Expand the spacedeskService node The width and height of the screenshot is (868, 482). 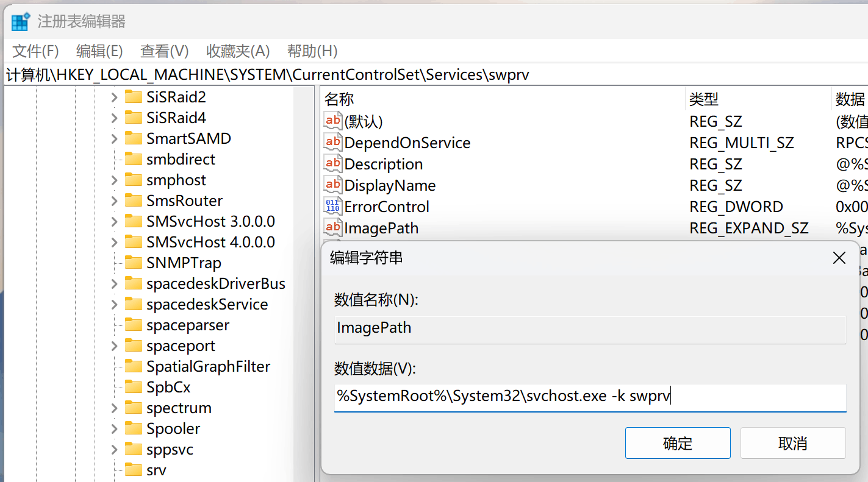(x=114, y=304)
